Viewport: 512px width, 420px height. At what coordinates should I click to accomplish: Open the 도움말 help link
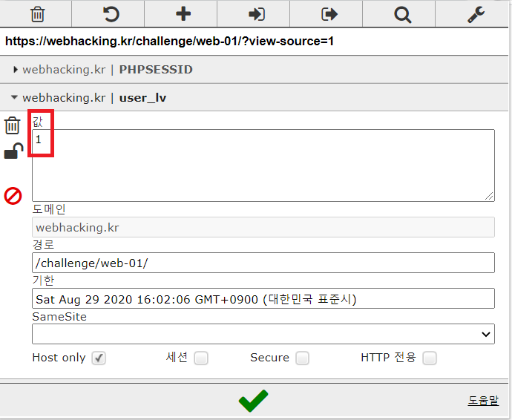point(483,400)
